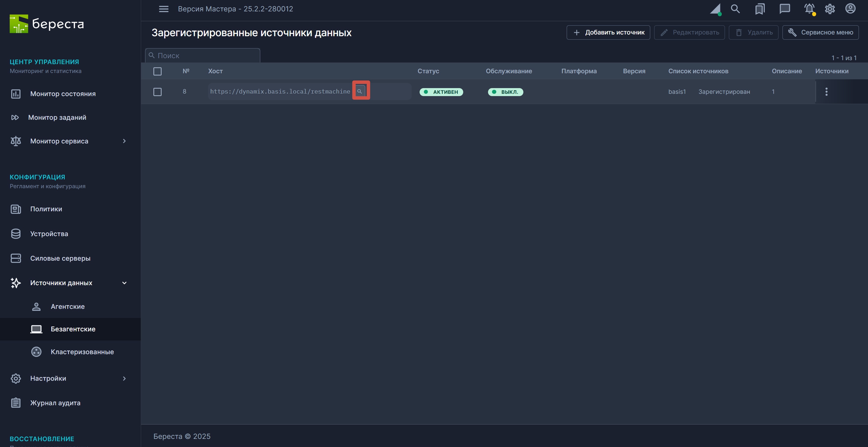Check the checkbox for row 8
This screenshot has width=868, height=447.
point(157,92)
